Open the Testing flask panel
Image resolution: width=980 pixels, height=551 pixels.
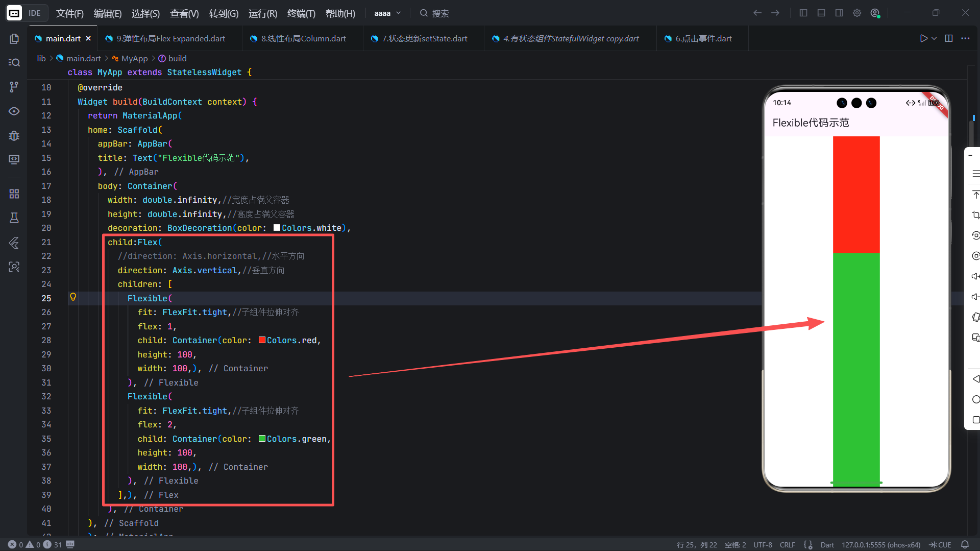point(14,218)
